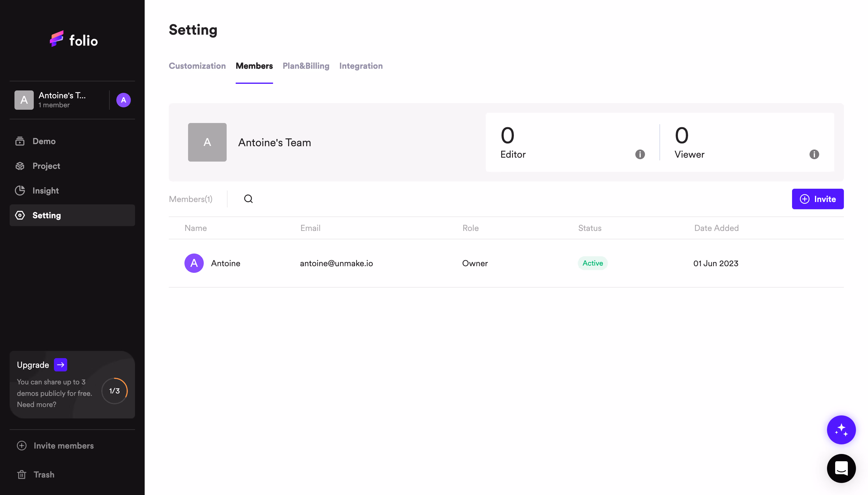Click the Members(1) label
Screen dimensions: 868x495
tap(191, 199)
